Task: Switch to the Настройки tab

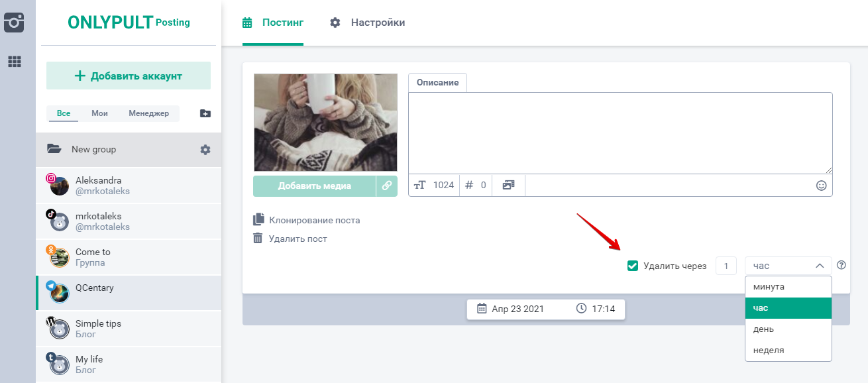Action: [368, 23]
